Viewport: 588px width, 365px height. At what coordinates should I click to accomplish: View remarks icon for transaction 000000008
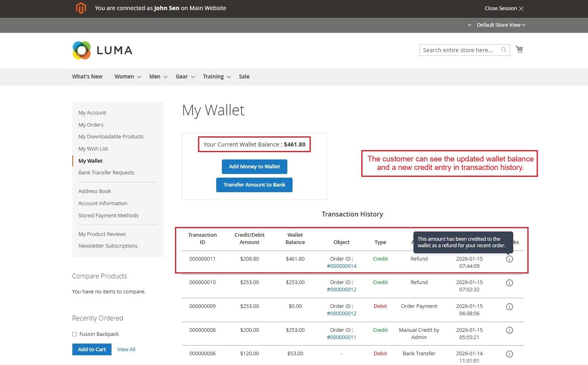coord(509,330)
